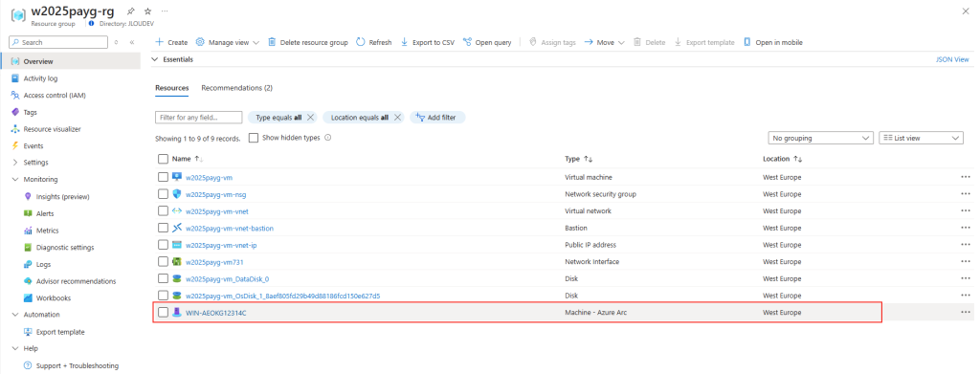This screenshot has height=374, width=980.
Task: Click the Filter for any field box
Action: pos(199,118)
